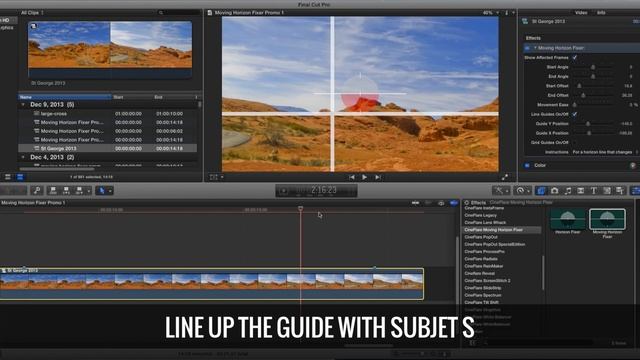Image resolution: width=640 pixels, height=360 pixels.
Task: Open the connect edit options dropdown arrow
Action: (88, 191)
